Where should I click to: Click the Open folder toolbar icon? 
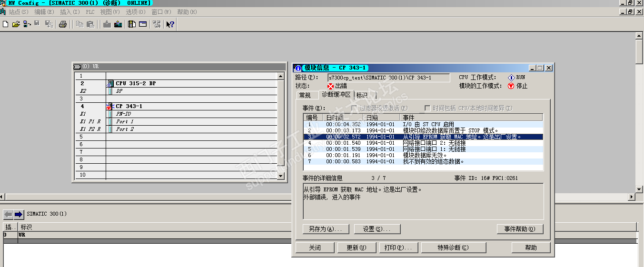16,24
